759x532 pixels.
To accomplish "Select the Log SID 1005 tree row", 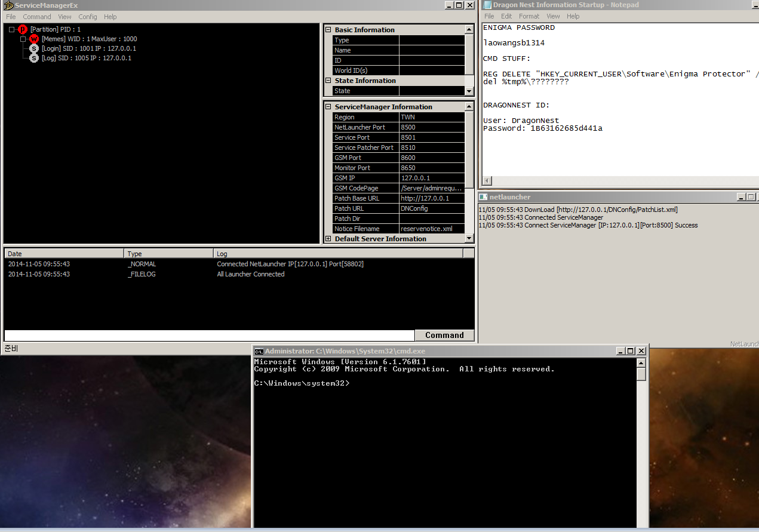I will click(x=87, y=58).
